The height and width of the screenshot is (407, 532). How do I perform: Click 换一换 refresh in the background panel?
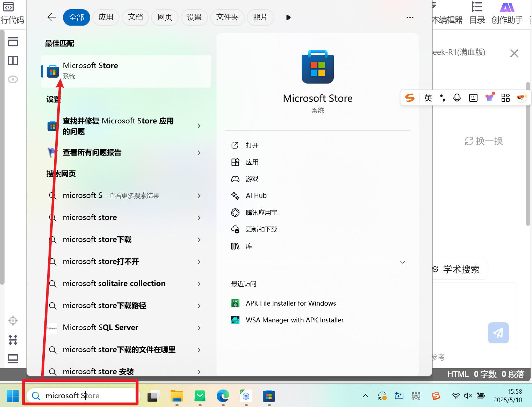click(x=484, y=141)
